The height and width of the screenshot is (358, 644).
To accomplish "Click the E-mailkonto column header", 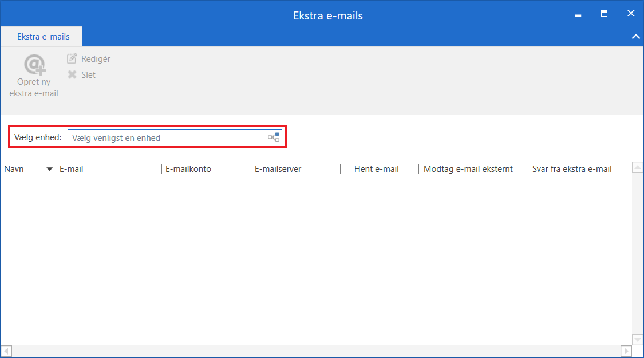I will (x=188, y=169).
